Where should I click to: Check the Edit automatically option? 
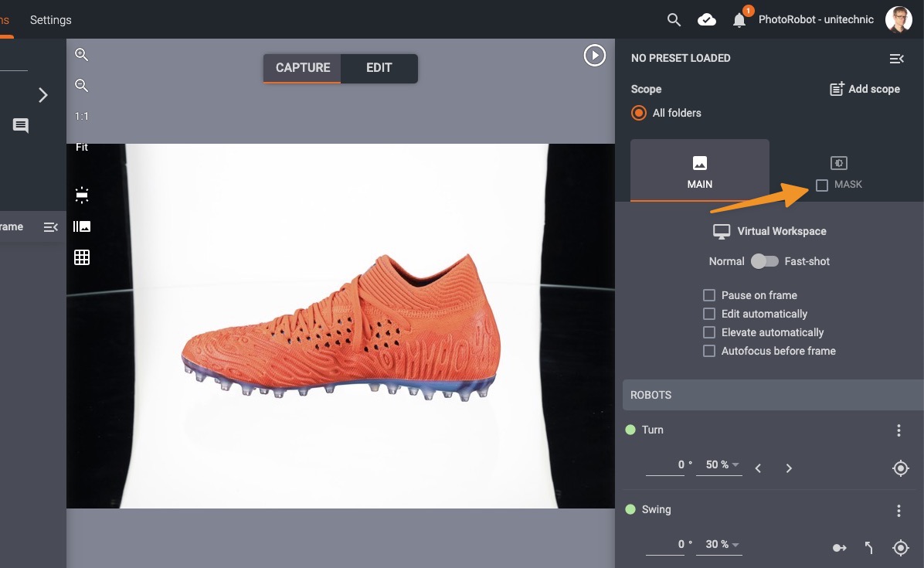709,314
